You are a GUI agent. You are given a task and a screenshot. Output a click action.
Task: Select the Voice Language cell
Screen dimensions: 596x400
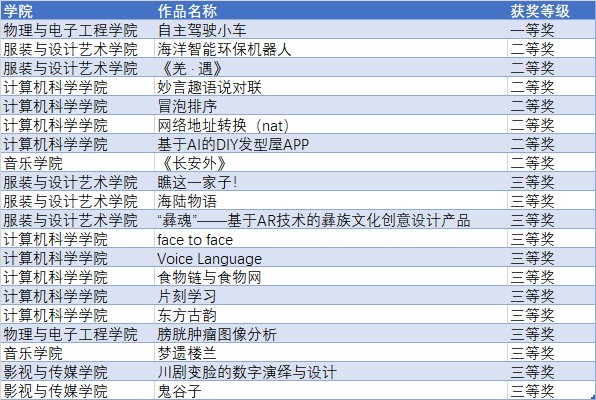tap(331, 257)
